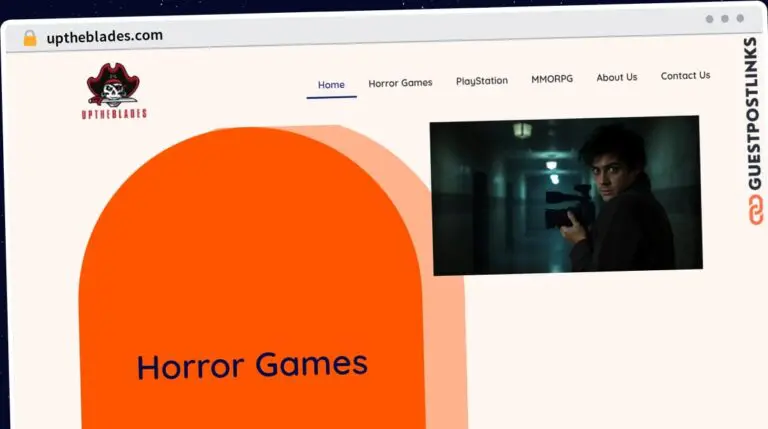Viewport: 768px width, 429px height.
Task: Open the Home navigation tab
Action: pyautogui.click(x=331, y=85)
